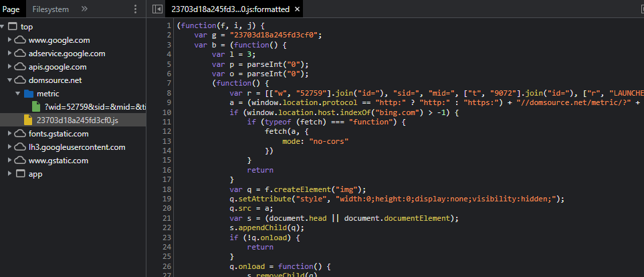Click the green query file icon under metric
644x277 pixels.
tap(37, 107)
